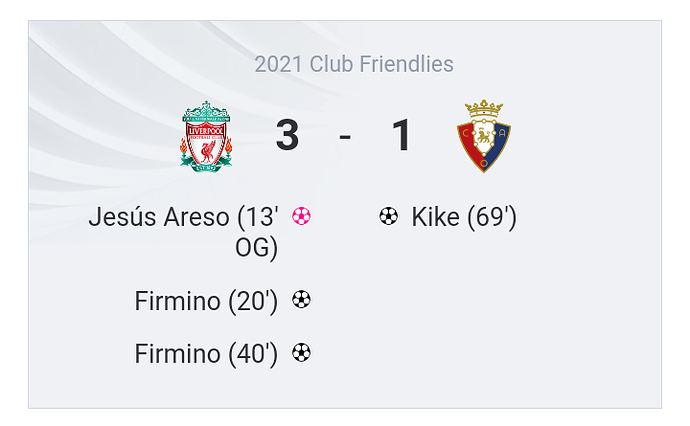Click the 20' minute marker beside Firmino
690x426 pixels.
[x=252, y=300]
